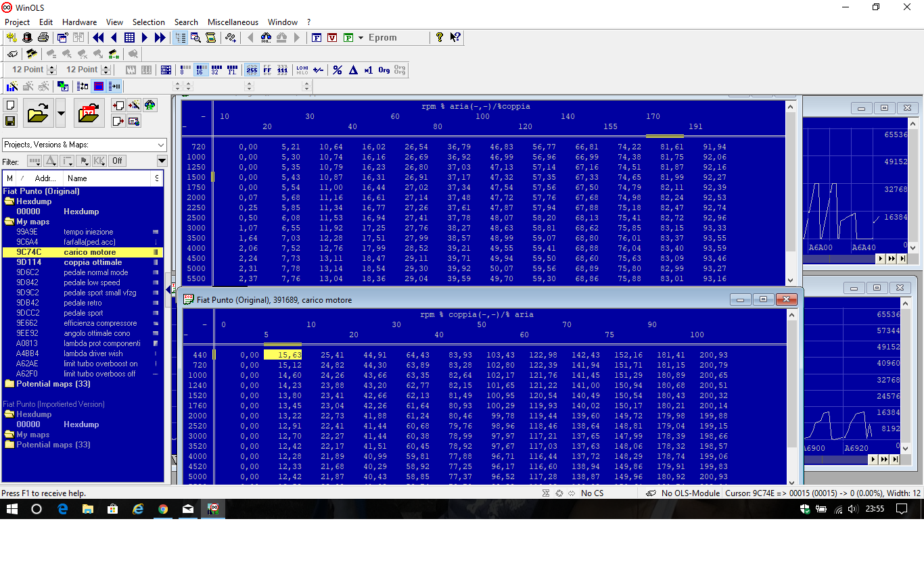
Task: Open the map search magnifier icon
Action: 195,38
